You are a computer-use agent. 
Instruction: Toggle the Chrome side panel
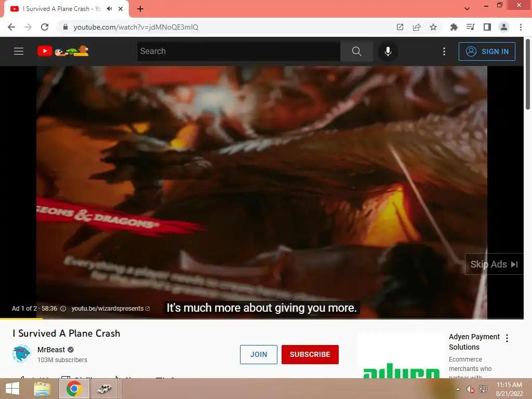[x=487, y=27]
